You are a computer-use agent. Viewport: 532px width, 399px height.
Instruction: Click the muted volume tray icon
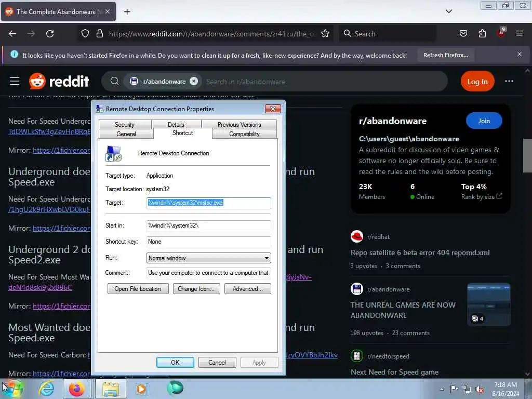pos(480,390)
